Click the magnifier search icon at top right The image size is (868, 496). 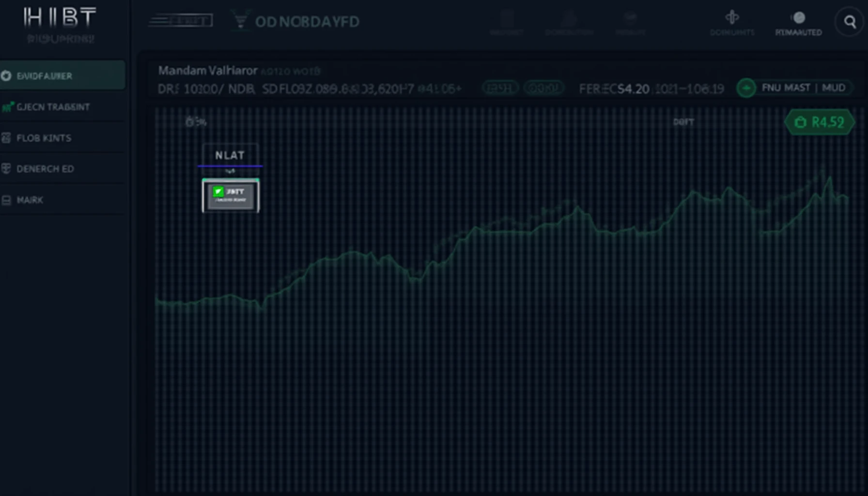coord(850,22)
